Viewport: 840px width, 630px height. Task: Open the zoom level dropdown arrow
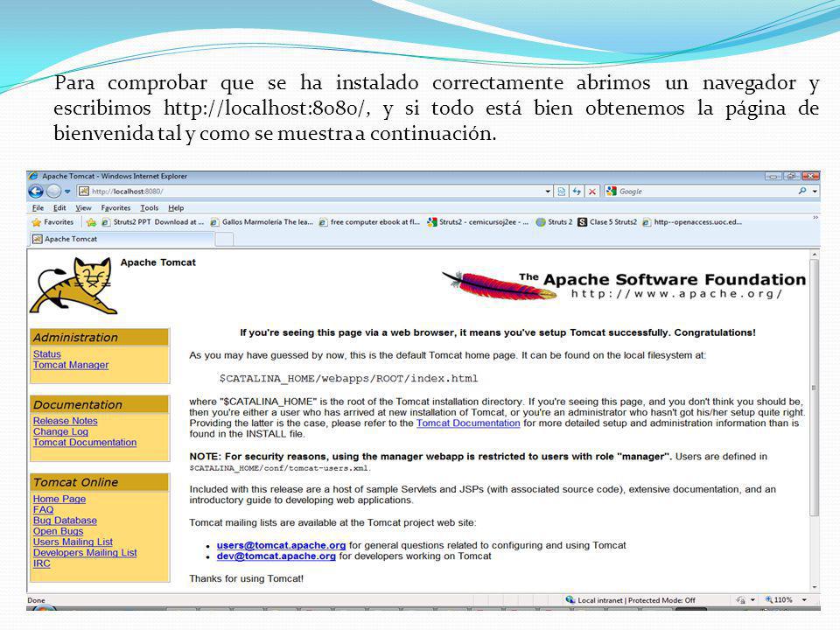point(804,600)
